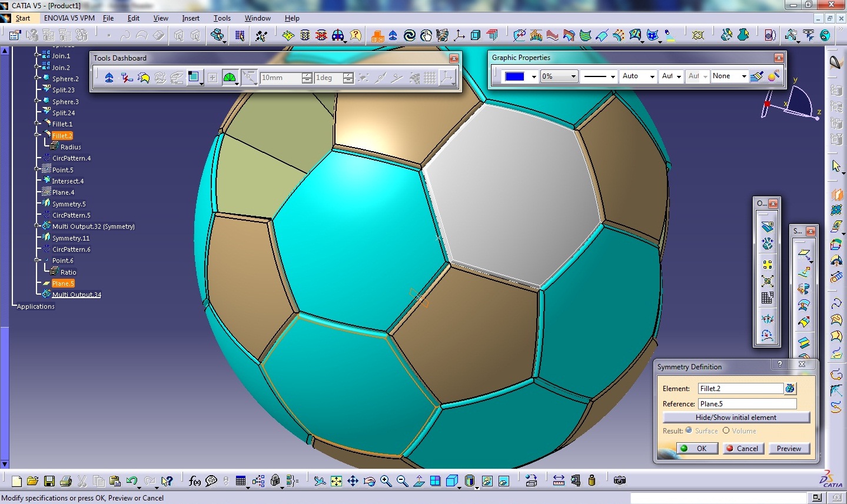Viewport: 847px width, 504px height.
Task: Open the Insert menu
Action: (191, 18)
